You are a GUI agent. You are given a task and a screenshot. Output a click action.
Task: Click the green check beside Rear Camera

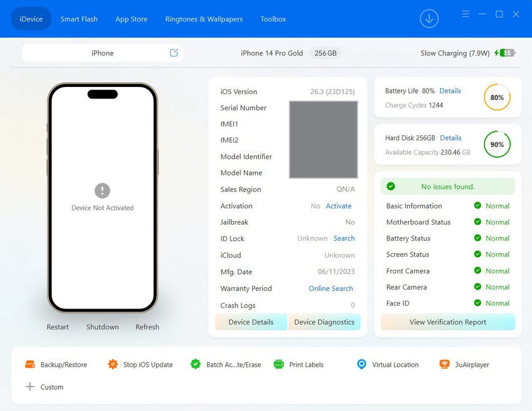point(477,287)
